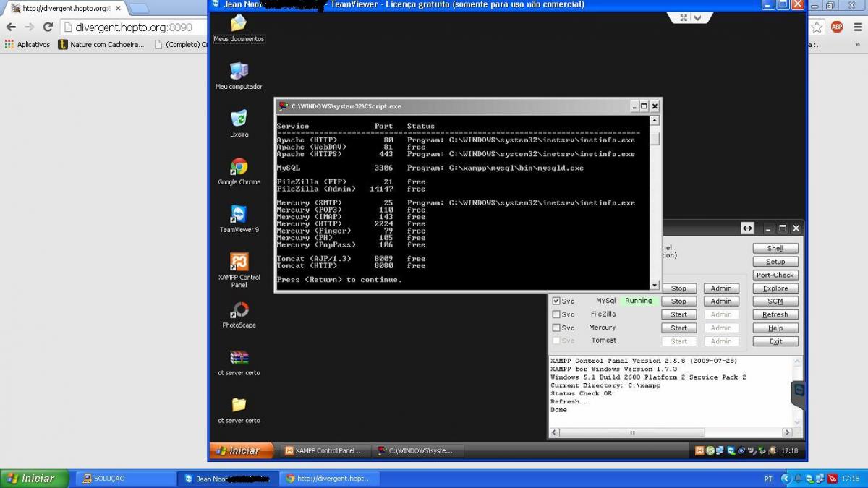Open Chrome's hamburger menu
868x488 pixels.
(857, 27)
